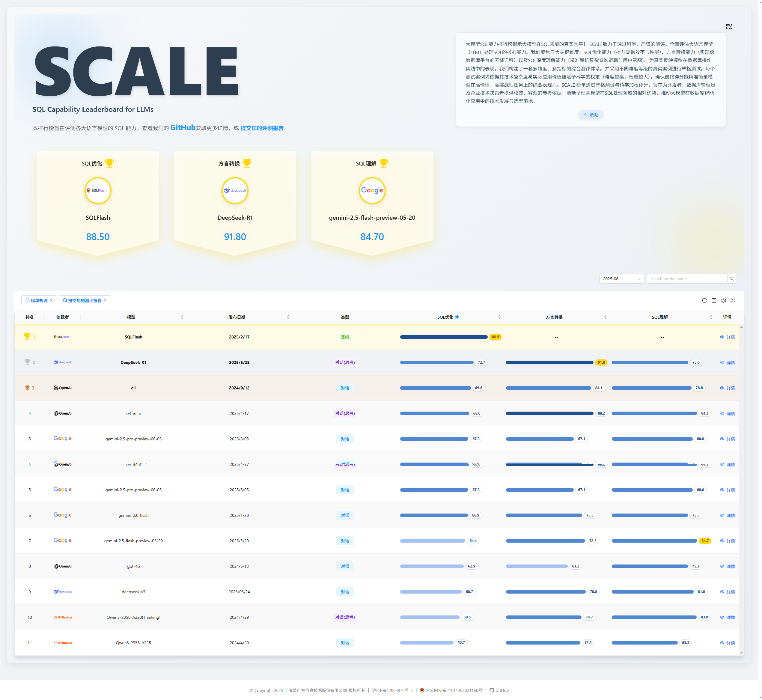Click 对话(思考) tag in DeepSeek-R1 row
Image resolution: width=762 pixels, height=700 pixels.
pos(345,362)
